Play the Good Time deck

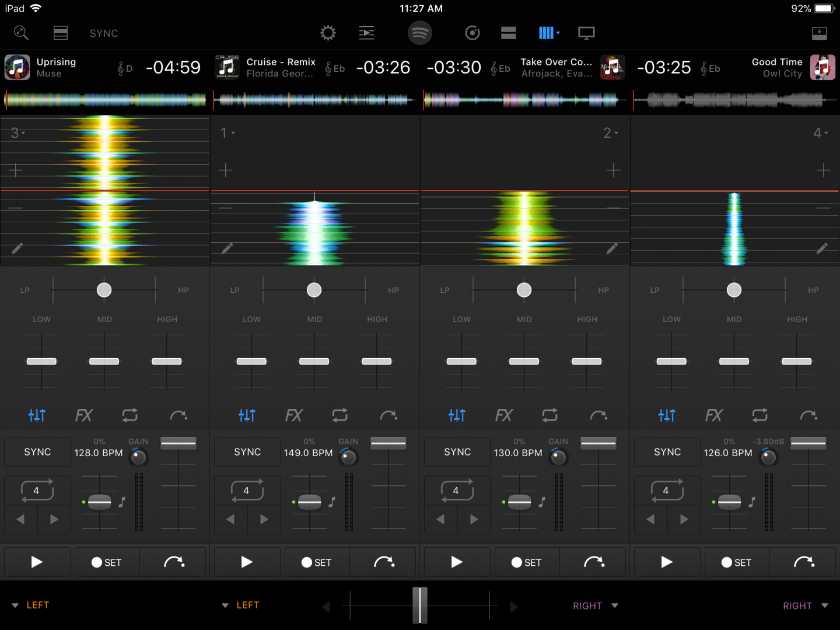pyautogui.click(x=667, y=562)
